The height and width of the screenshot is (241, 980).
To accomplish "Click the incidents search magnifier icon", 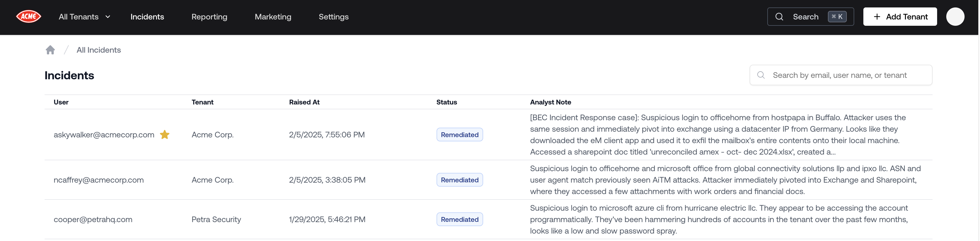I will point(760,75).
